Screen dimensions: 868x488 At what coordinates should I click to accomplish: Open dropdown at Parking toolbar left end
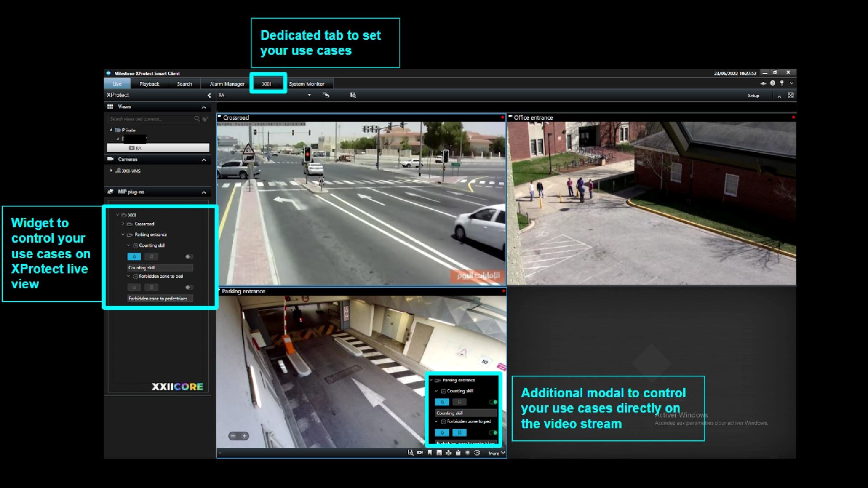click(220, 453)
